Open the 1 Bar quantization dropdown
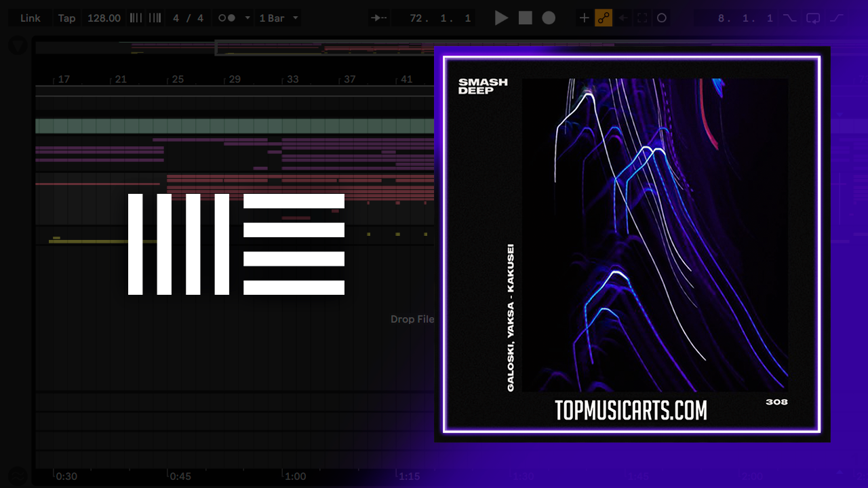Viewport: 868px width, 488px height. tap(278, 18)
